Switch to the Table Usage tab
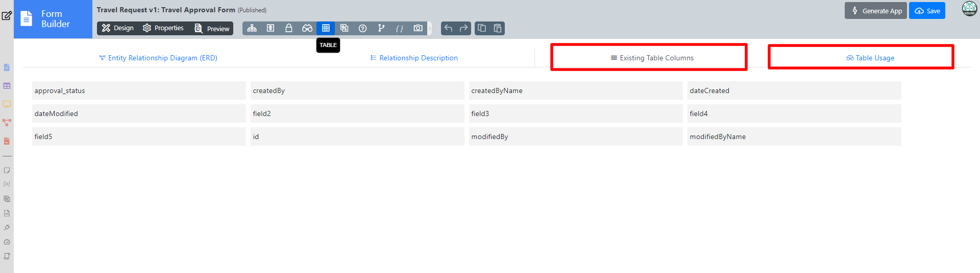980x273 pixels. [870, 58]
